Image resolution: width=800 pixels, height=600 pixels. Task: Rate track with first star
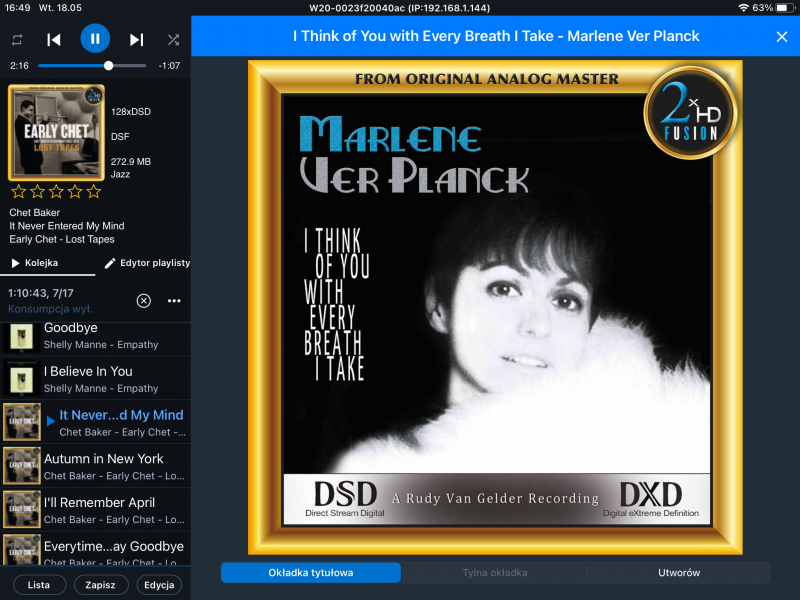19,192
